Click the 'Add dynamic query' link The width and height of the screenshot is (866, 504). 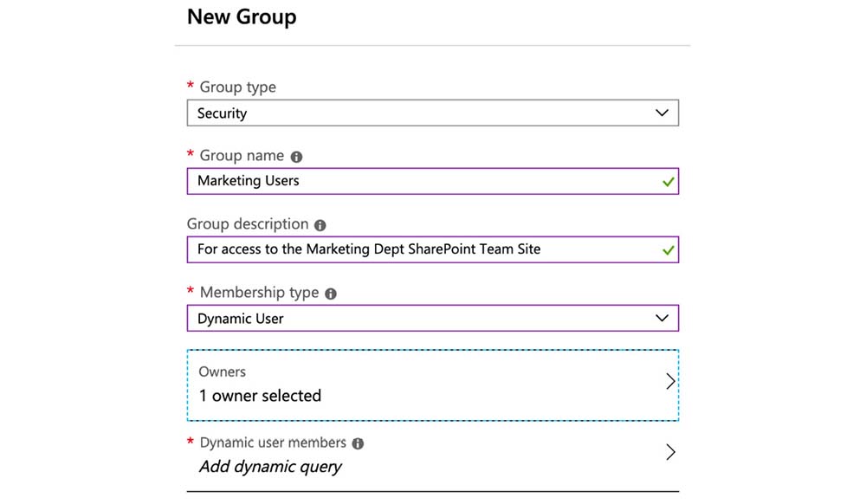(270, 467)
